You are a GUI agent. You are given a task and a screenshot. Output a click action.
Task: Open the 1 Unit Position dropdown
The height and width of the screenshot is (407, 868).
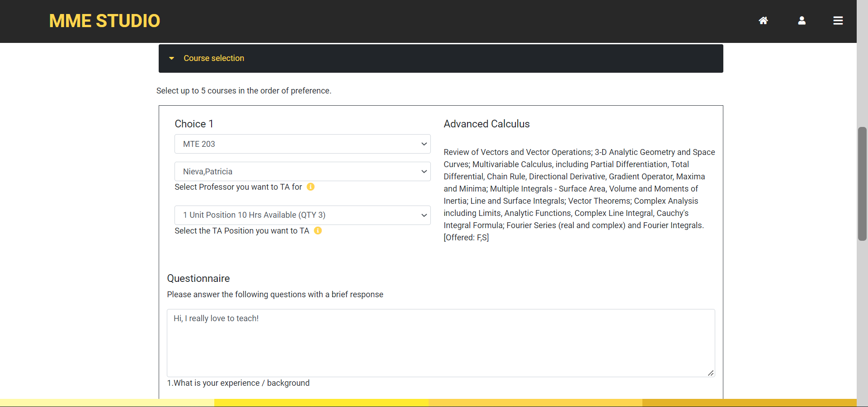point(302,215)
